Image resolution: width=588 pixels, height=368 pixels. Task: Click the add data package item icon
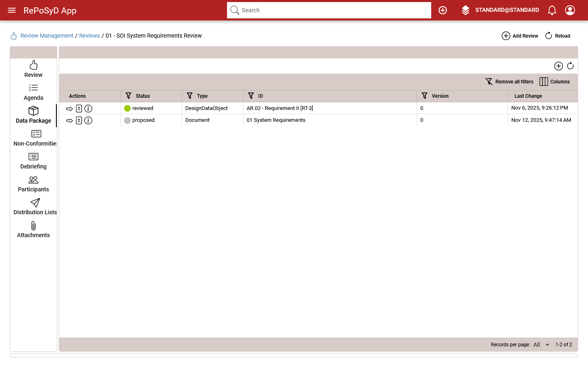point(558,66)
